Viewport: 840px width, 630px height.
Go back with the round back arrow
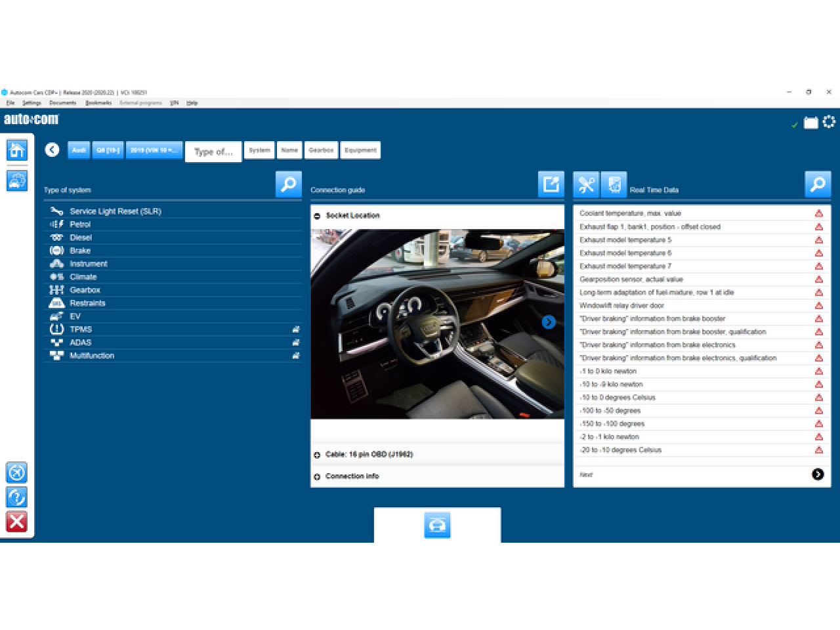(x=52, y=150)
